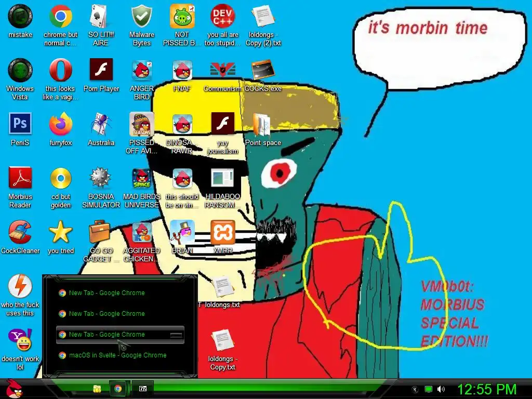The image size is (532, 399).
Task: Open the volume speaker tray icon
Action: click(441, 389)
